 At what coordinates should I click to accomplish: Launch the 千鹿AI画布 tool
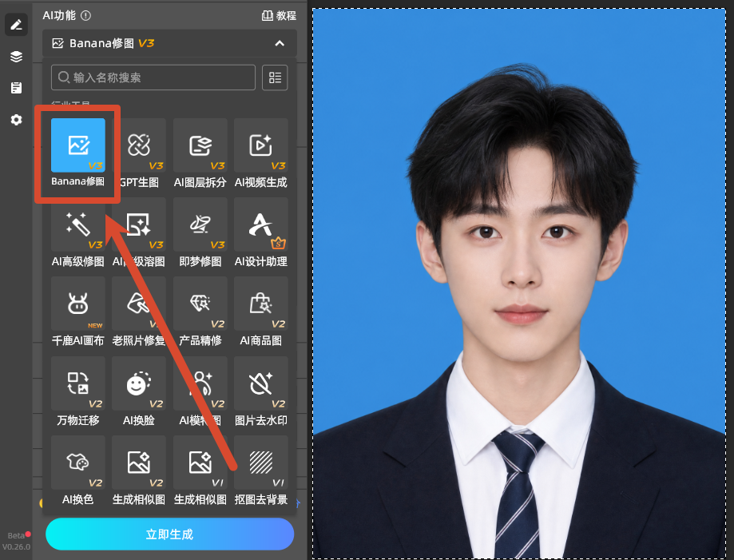[78, 304]
